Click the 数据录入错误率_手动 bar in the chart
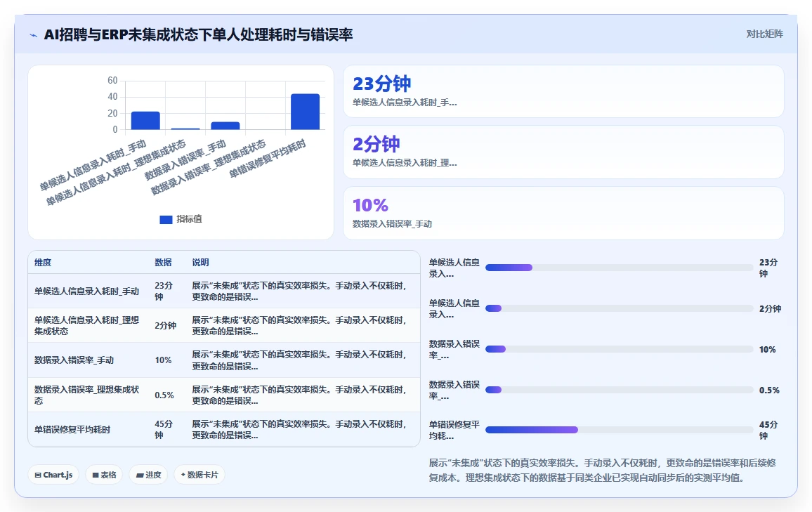The height and width of the screenshot is (512, 812). point(225,125)
